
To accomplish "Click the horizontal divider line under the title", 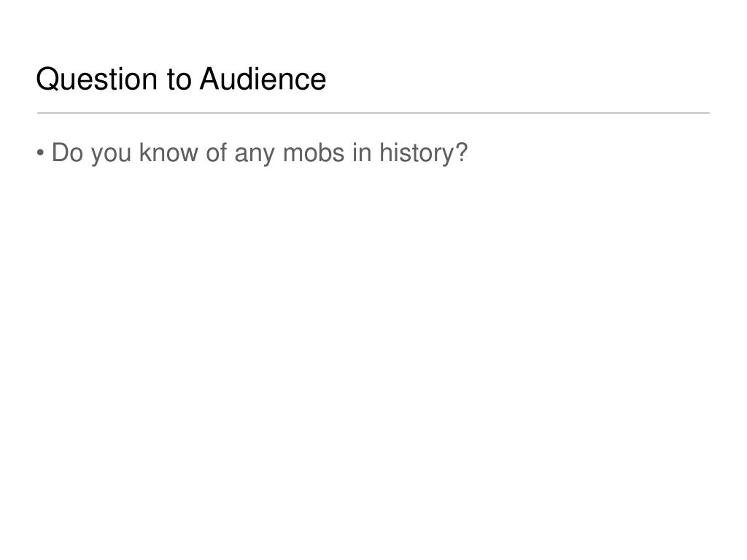I will 373,113.
